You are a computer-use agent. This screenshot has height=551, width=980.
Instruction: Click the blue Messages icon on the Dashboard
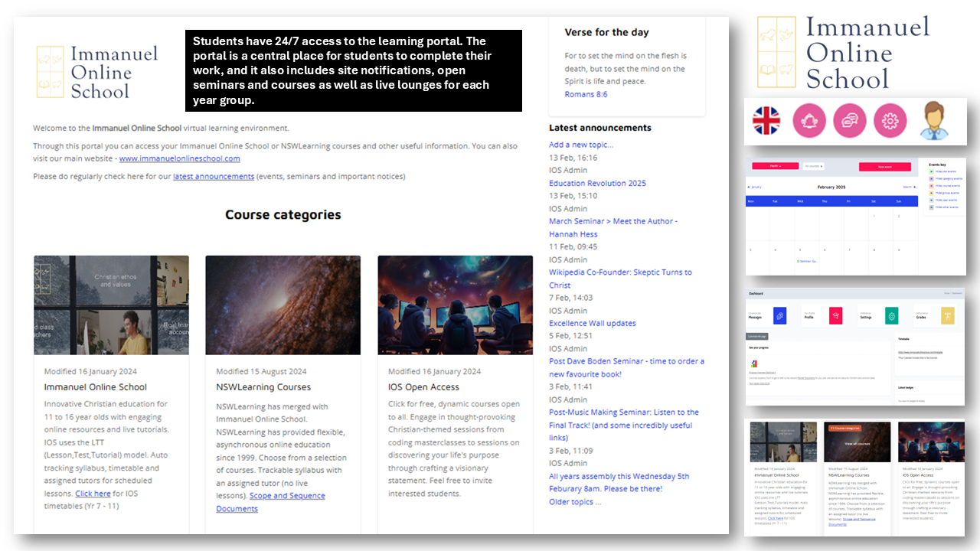tap(779, 315)
